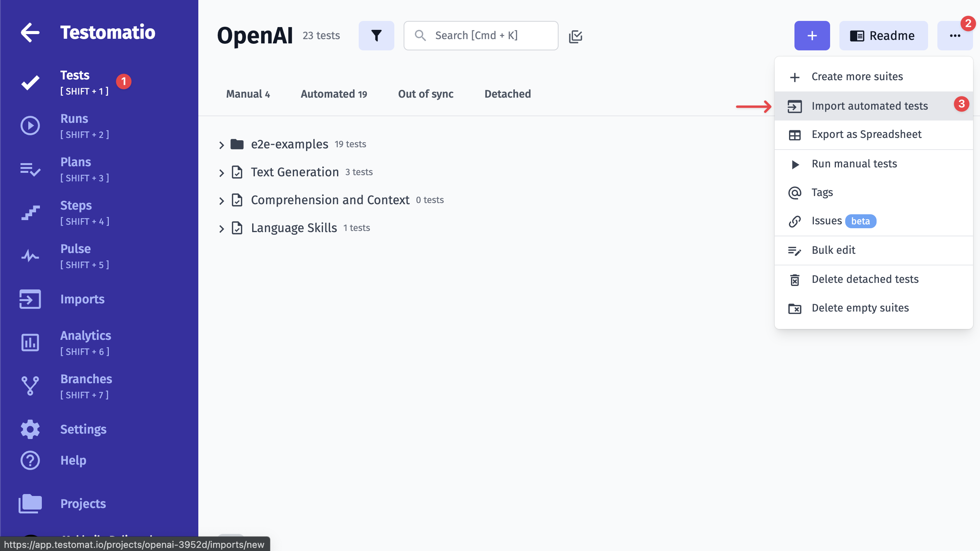Choose Delete detached tests

873,279
